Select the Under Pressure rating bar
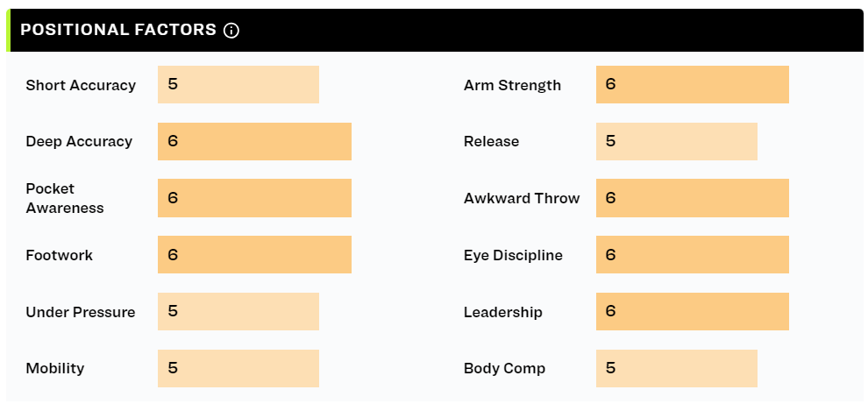 coord(238,311)
